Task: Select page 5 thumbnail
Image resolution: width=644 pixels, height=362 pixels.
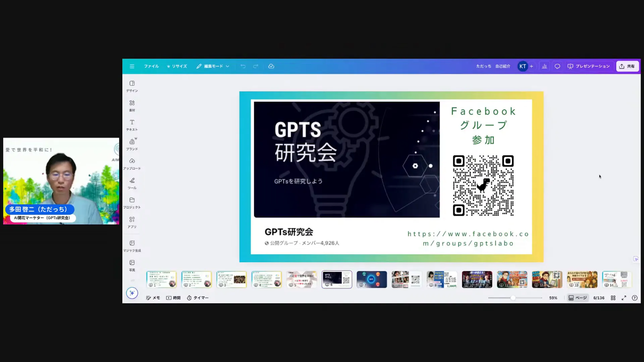Action: coord(302,280)
